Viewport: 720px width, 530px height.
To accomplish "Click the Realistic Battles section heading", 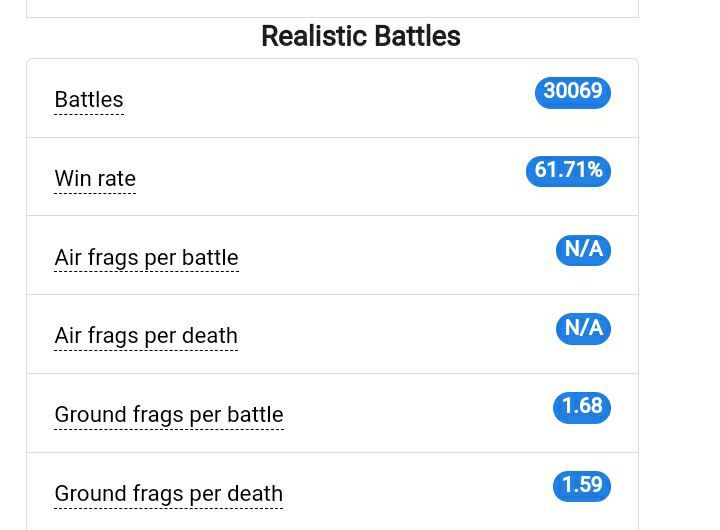I will [x=361, y=36].
